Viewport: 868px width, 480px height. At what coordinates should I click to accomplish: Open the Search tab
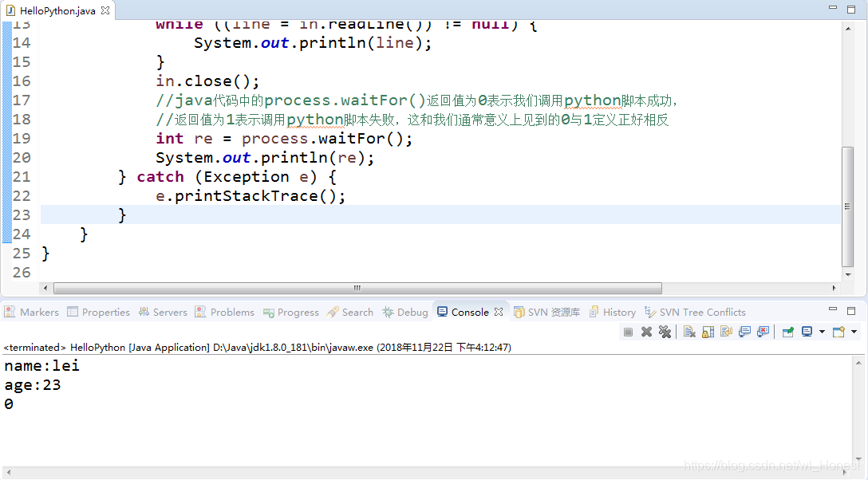click(x=350, y=313)
